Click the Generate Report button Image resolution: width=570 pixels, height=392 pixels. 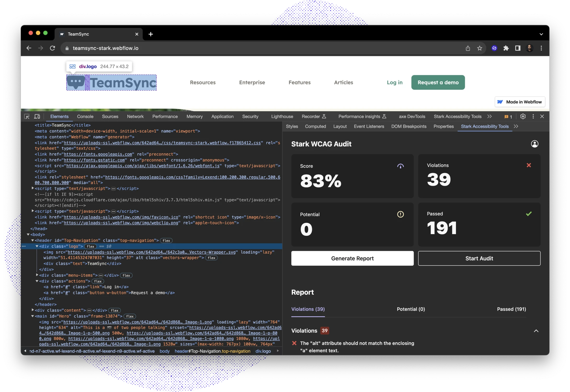352,258
